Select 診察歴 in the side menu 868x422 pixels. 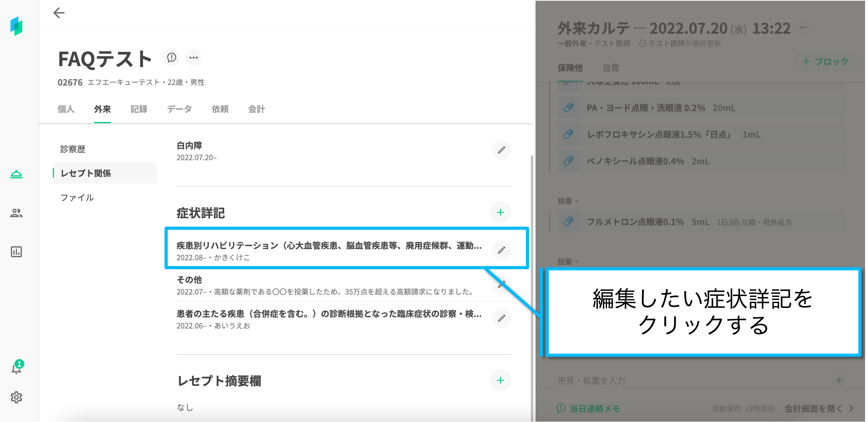pos(73,149)
